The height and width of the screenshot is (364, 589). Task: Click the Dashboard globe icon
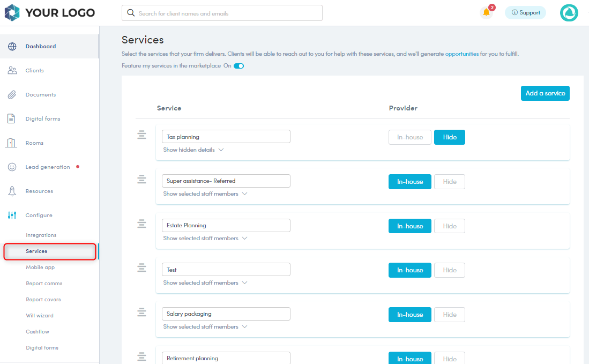tap(12, 47)
